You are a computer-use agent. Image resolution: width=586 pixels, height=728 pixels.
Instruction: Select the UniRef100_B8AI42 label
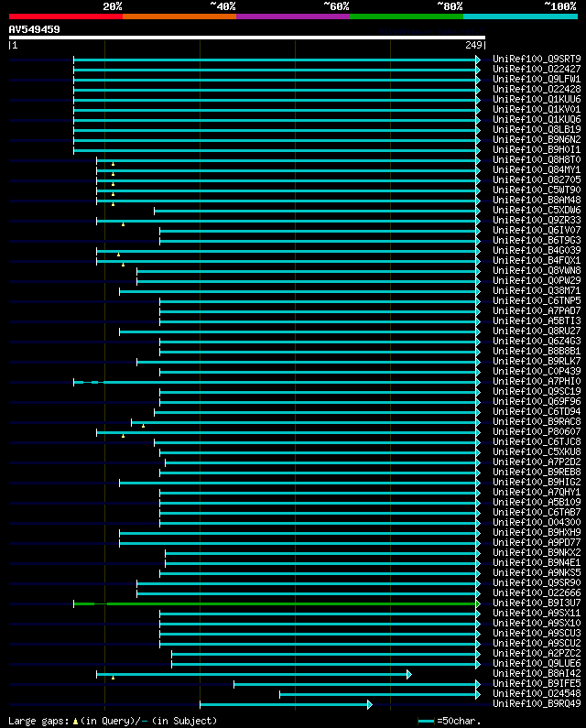pyautogui.click(x=537, y=673)
